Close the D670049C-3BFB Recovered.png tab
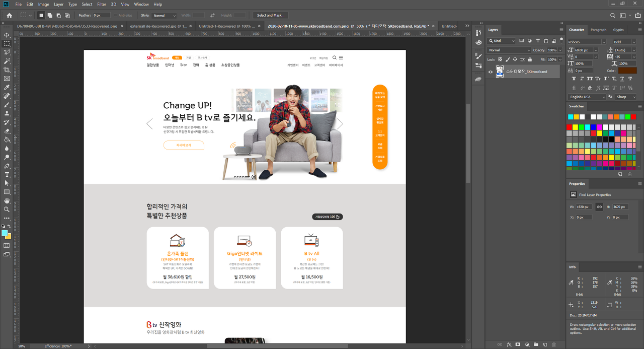Image resolution: width=644 pixels, height=349 pixels. [x=121, y=26]
